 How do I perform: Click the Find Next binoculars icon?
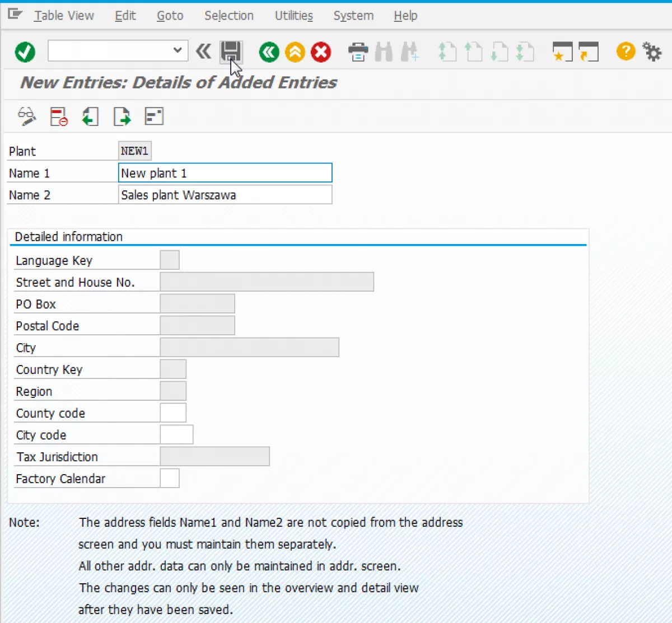pos(409,52)
